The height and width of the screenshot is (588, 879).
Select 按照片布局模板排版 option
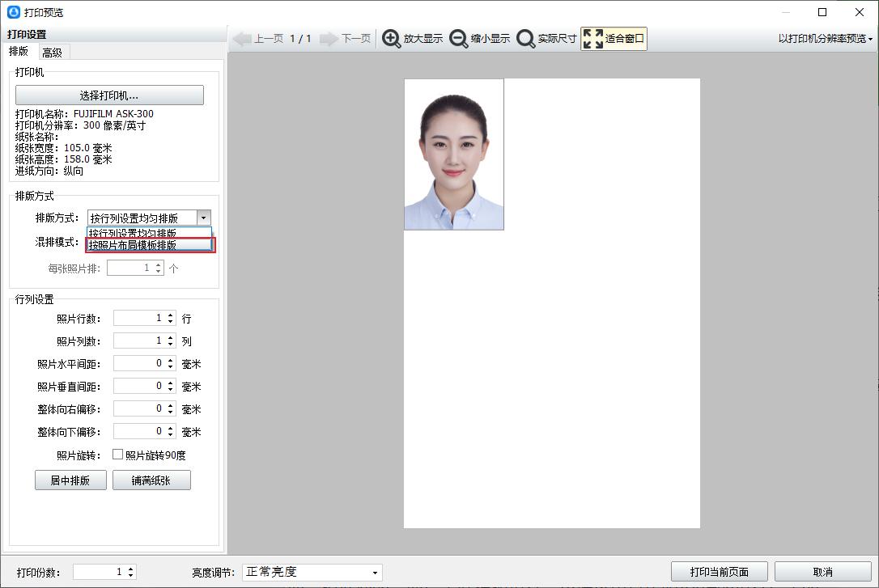pos(150,245)
